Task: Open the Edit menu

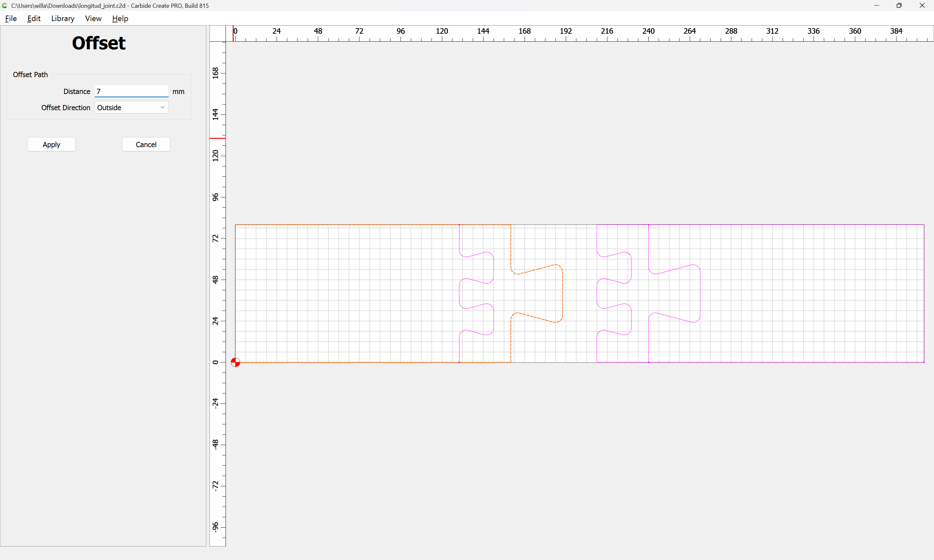Action: pos(34,18)
